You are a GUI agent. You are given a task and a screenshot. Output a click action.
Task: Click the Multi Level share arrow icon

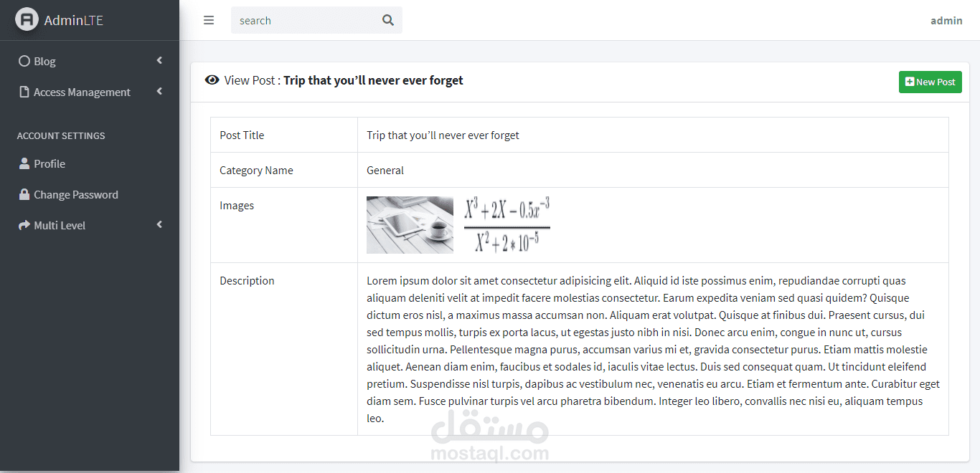point(24,225)
